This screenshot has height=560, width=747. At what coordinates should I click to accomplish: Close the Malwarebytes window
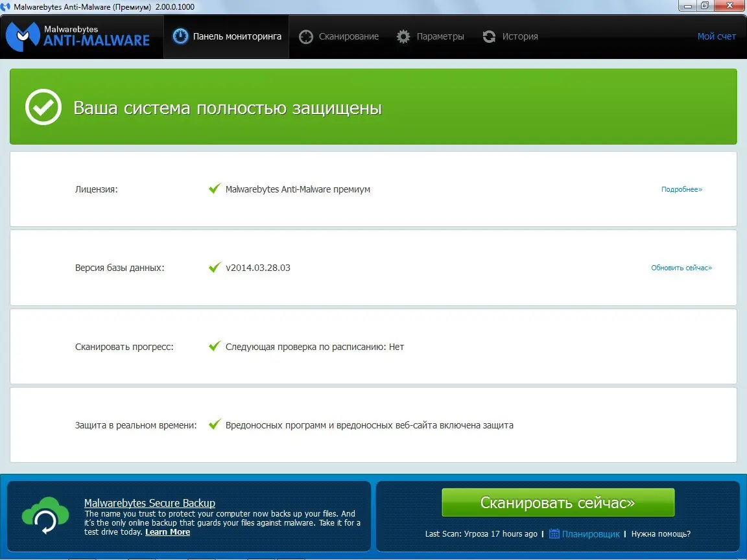(730, 6)
